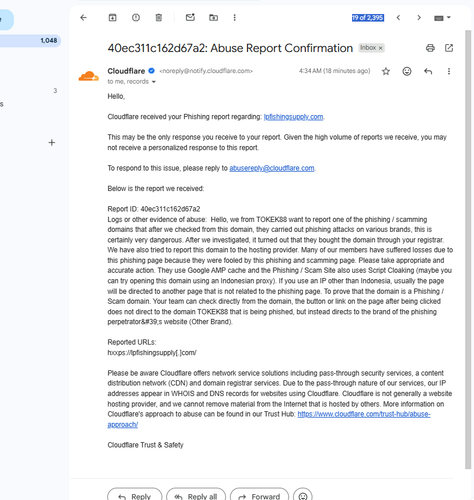Click the message pane vertical scrollbar

[x=468, y=249]
